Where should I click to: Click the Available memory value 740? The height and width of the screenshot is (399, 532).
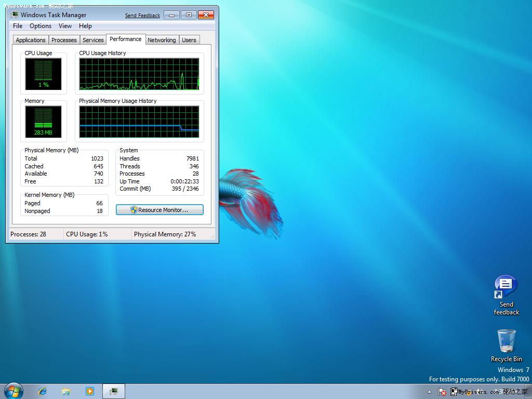[x=98, y=174]
